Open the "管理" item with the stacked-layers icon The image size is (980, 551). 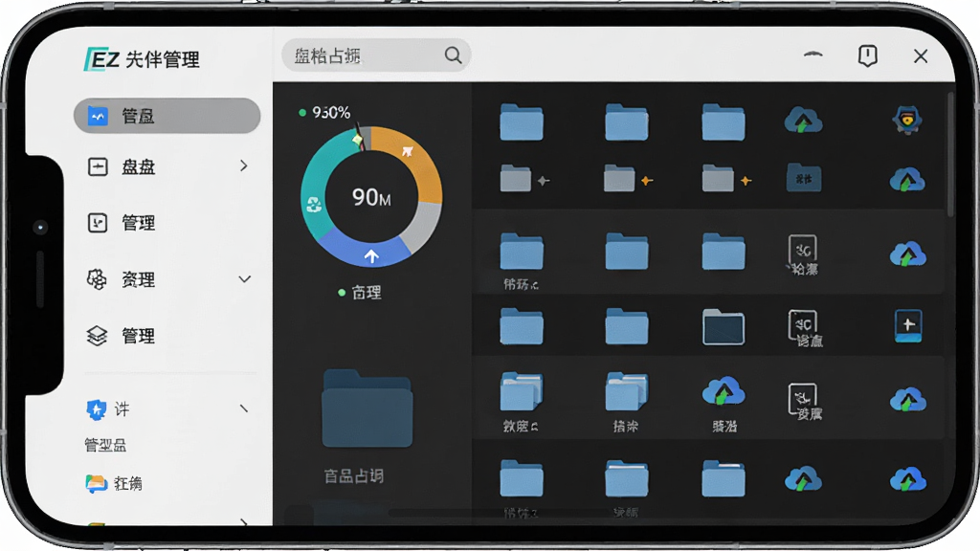138,336
